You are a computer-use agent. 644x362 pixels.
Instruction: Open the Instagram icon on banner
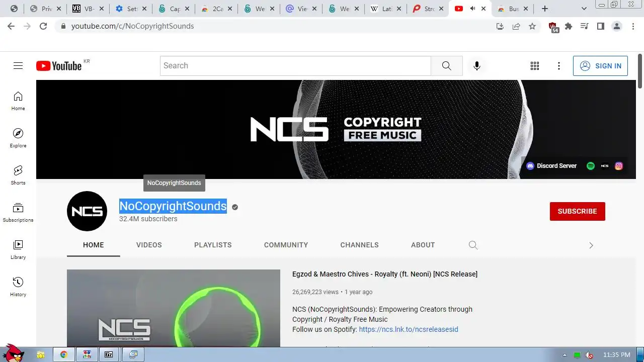[x=619, y=166]
